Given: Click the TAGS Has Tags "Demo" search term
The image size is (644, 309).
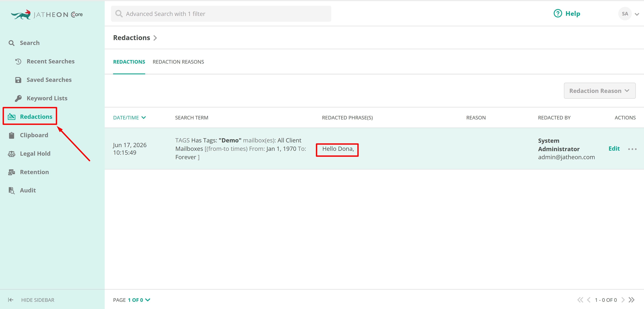Looking at the screenshot, I should (241, 149).
